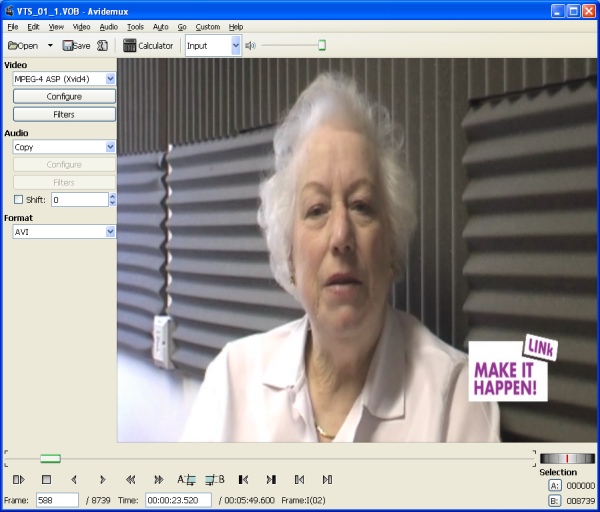Viewport: 600px width, 512px height.
Task: Go to the first frame
Action: coord(299,479)
